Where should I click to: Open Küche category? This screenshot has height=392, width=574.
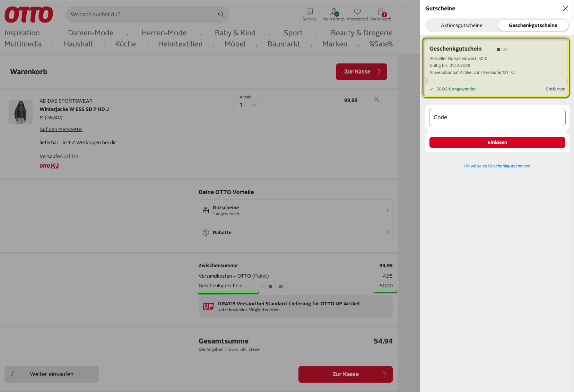126,44
